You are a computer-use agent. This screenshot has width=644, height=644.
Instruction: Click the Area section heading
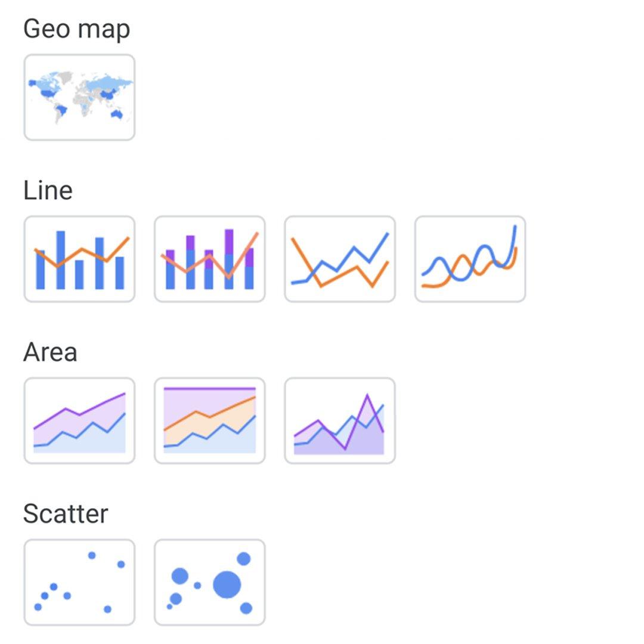coord(50,352)
